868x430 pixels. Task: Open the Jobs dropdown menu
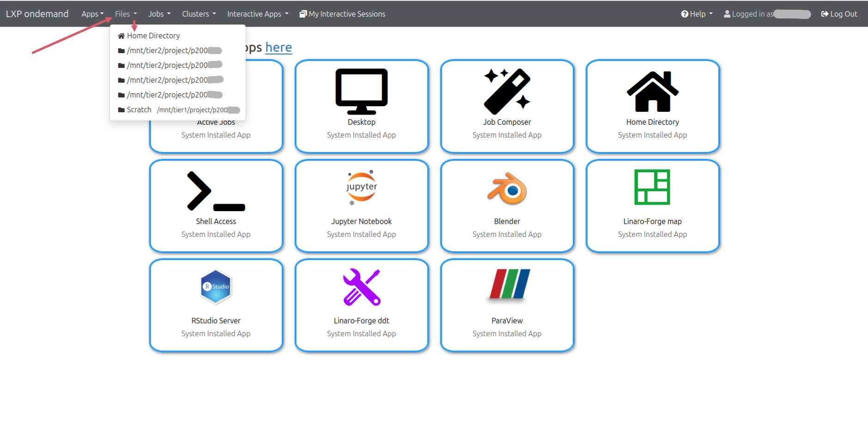coord(159,14)
